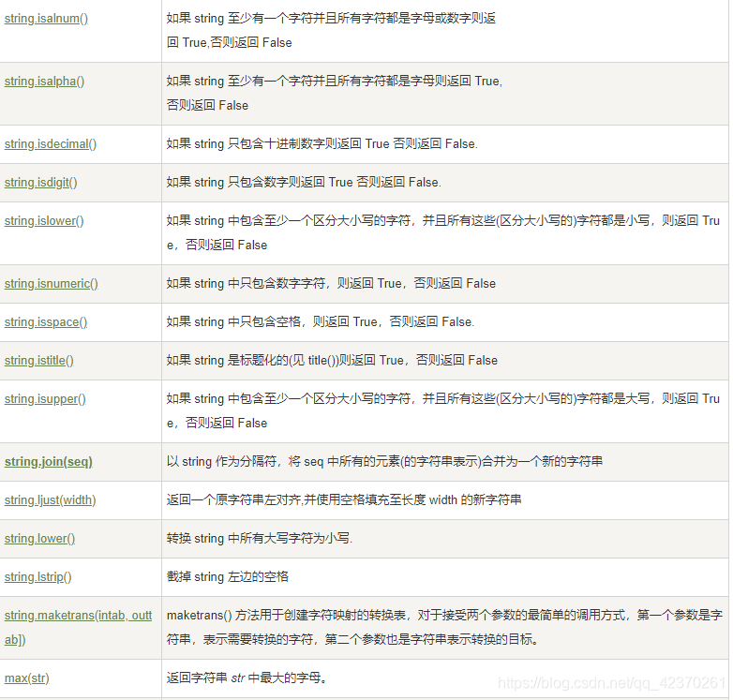This screenshot has height=700, width=733.
Task: Click the join description '以 string 作为分隔符'
Action: (384, 462)
